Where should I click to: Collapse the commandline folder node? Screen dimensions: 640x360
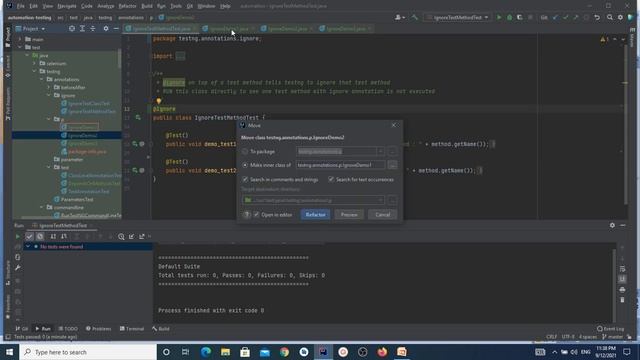[x=42, y=207]
